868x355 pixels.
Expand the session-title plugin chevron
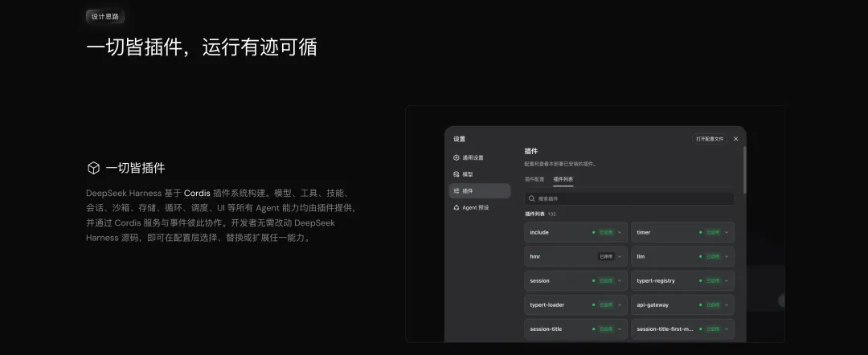coord(620,329)
